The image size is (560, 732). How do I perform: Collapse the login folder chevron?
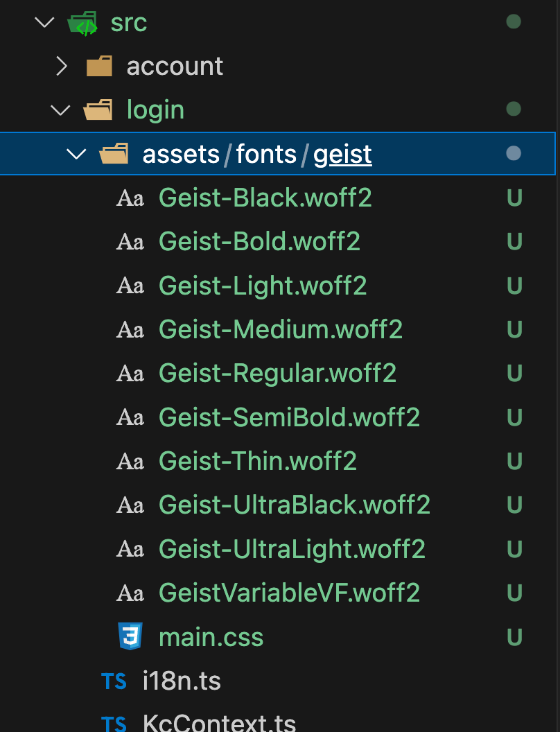pyautogui.click(x=61, y=110)
